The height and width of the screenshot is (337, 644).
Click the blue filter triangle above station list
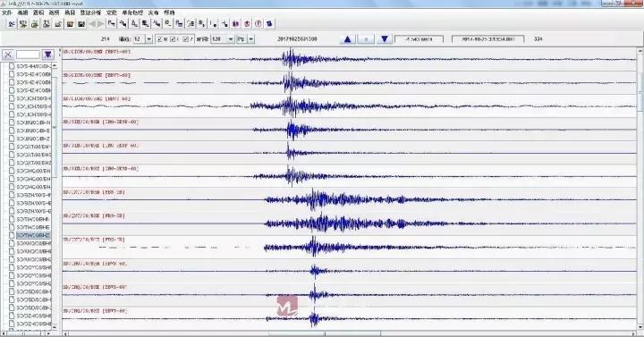[x=48, y=55]
